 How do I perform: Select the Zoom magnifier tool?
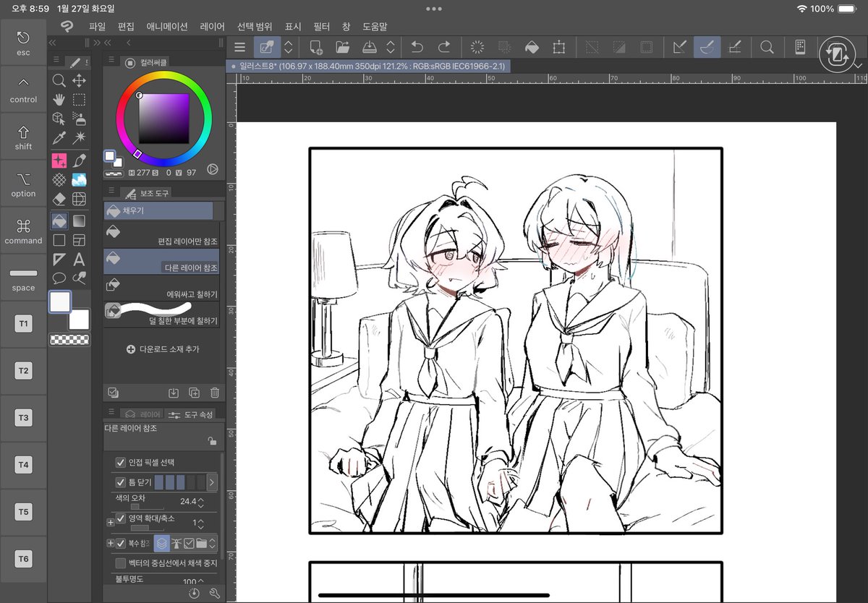[x=59, y=80]
